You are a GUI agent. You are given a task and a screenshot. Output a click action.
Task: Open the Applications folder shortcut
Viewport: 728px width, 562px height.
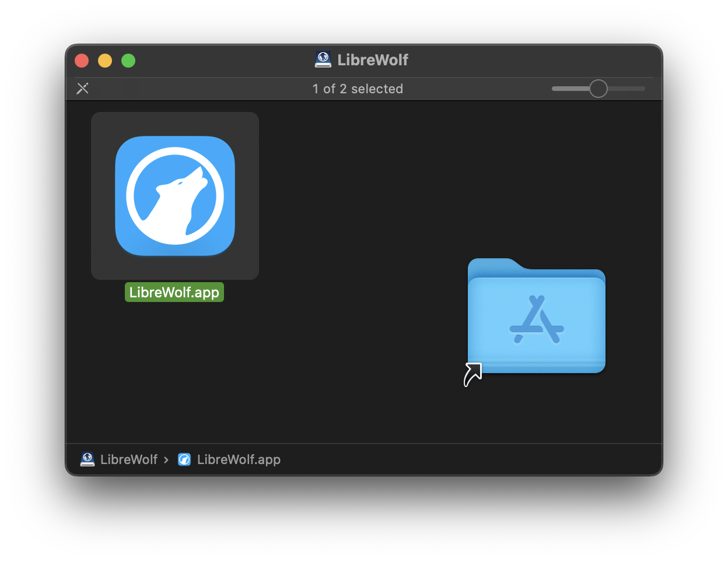(x=536, y=315)
